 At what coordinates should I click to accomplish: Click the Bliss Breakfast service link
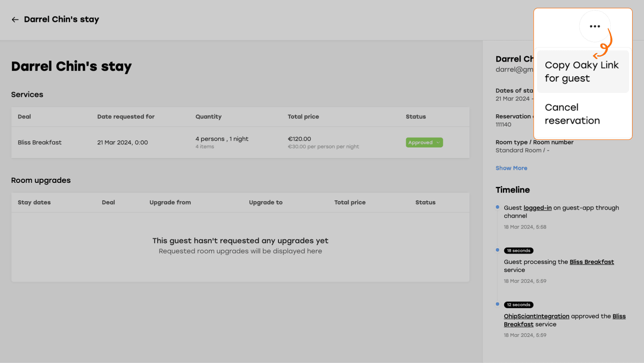(x=591, y=262)
